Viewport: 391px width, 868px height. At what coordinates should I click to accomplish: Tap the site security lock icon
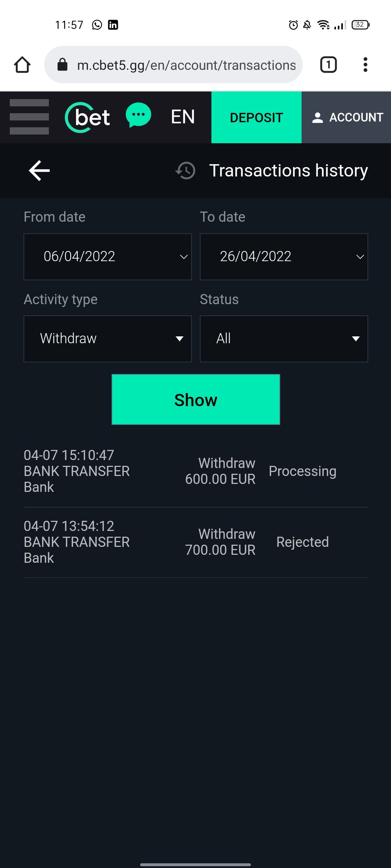point(63,65)
